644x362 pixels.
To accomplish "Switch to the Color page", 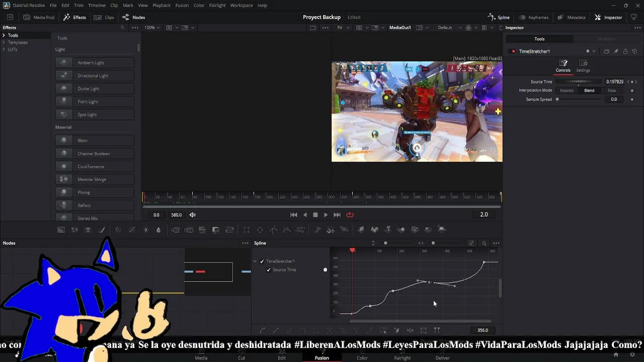I will 362,357.
